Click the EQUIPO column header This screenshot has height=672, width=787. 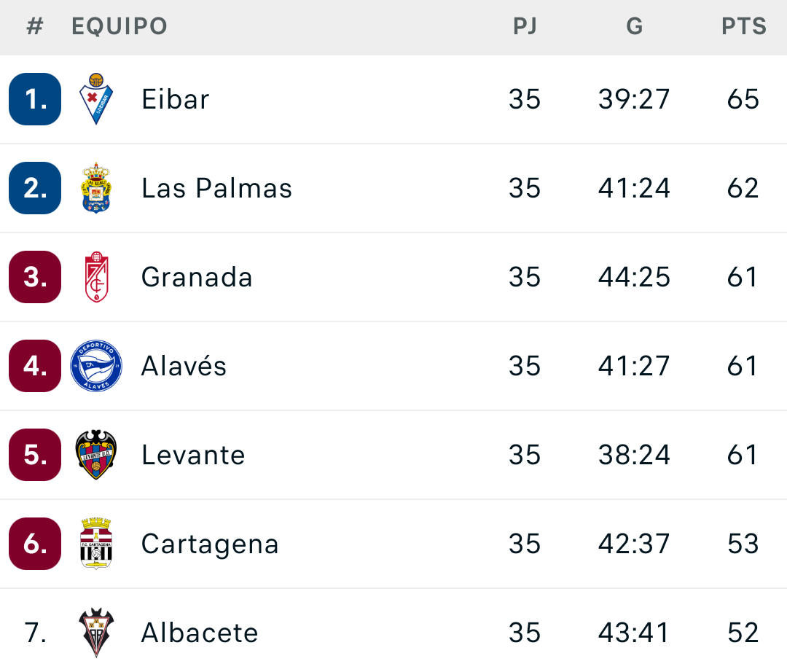point(120,27)
